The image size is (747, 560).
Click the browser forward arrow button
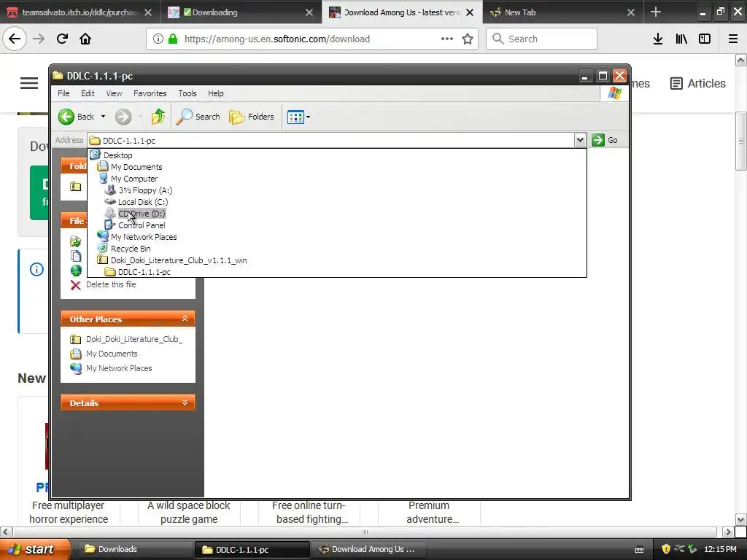(x=39, y=39)
